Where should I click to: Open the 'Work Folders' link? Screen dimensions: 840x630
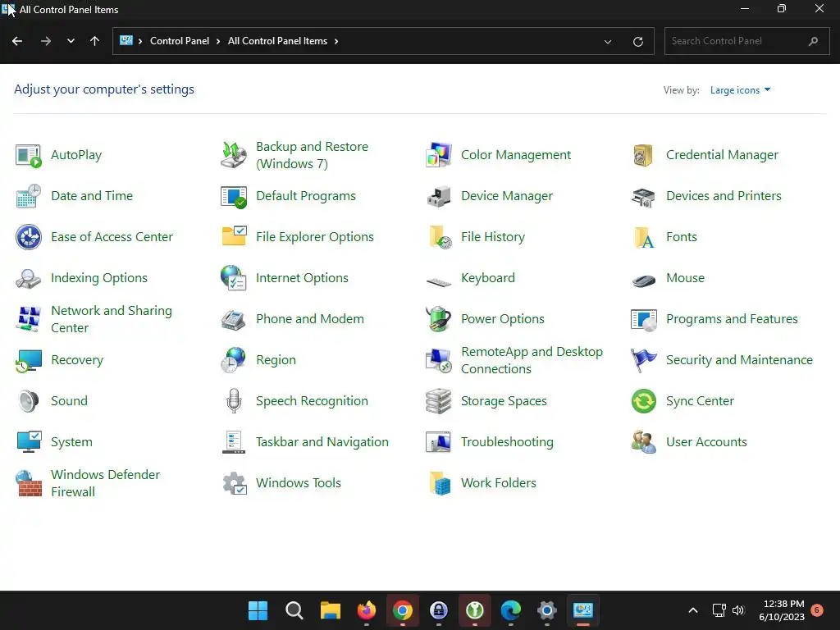click(498, 483)
